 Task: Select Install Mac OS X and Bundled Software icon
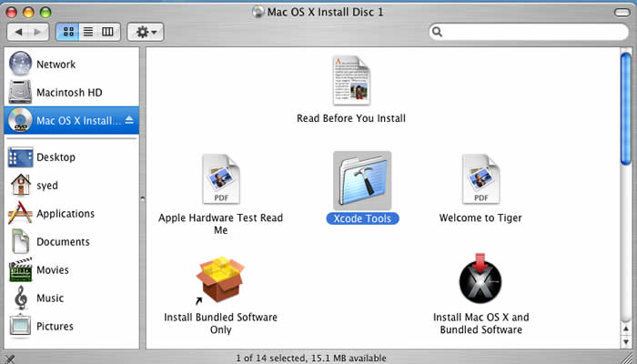[480, 278]
